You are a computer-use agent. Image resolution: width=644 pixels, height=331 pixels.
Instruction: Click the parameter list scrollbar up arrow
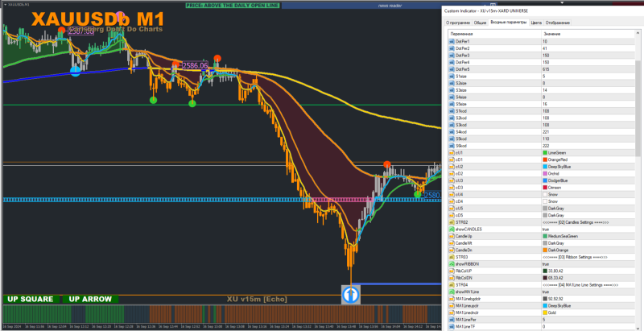tap(638, 33)
